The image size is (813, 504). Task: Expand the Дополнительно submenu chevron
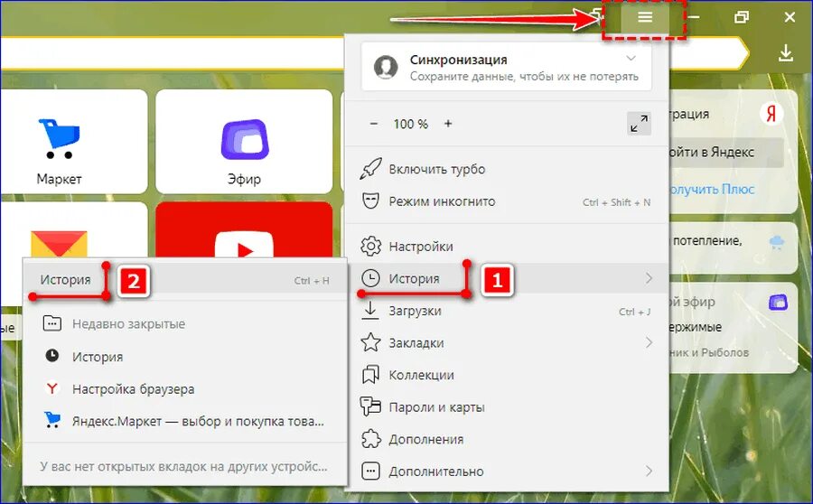click(649, 471)
